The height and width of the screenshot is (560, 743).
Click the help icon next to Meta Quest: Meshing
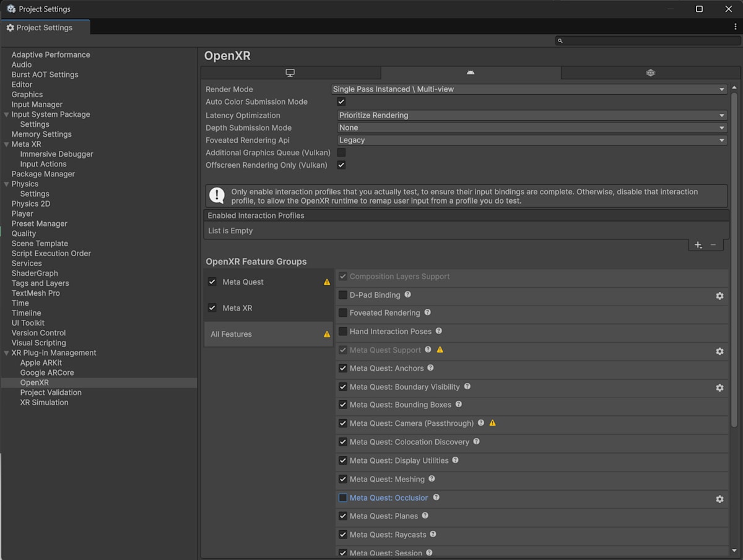click(432, 478)
